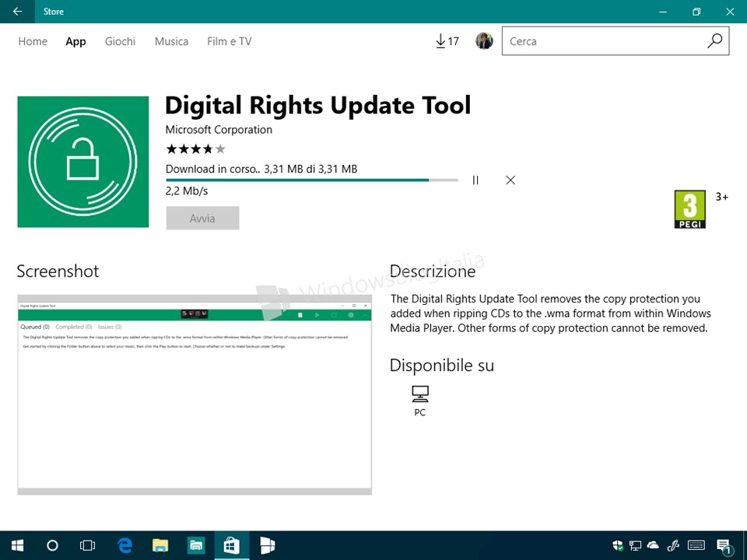The width and height of the screenshot is (747, 560).
Task: Cancel the download with the X icon
Action: (510, 180)
